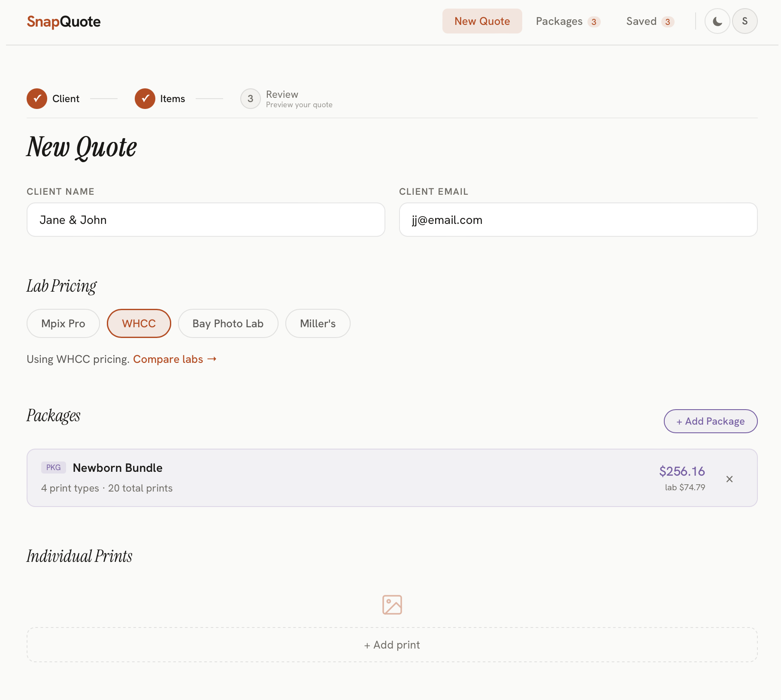The image size is (781, 700).
Task: Click the Add Package button
Action: (711, 421)
